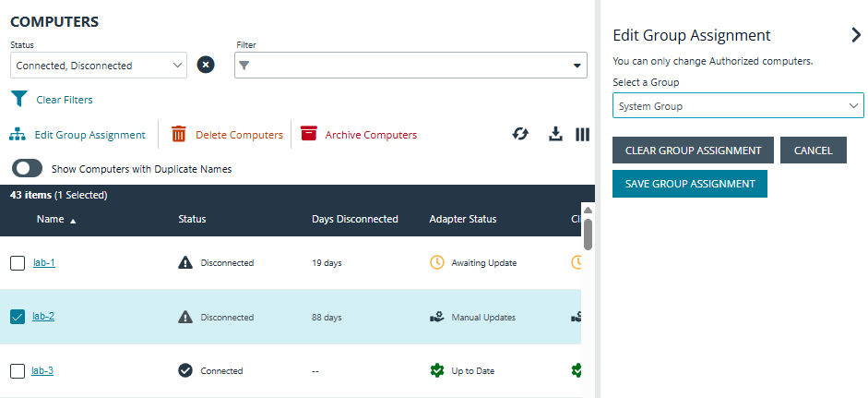Screen dimensions: 868x398
Task: Click the table scrollbar up arrow
Action: (x=588, y=211)
